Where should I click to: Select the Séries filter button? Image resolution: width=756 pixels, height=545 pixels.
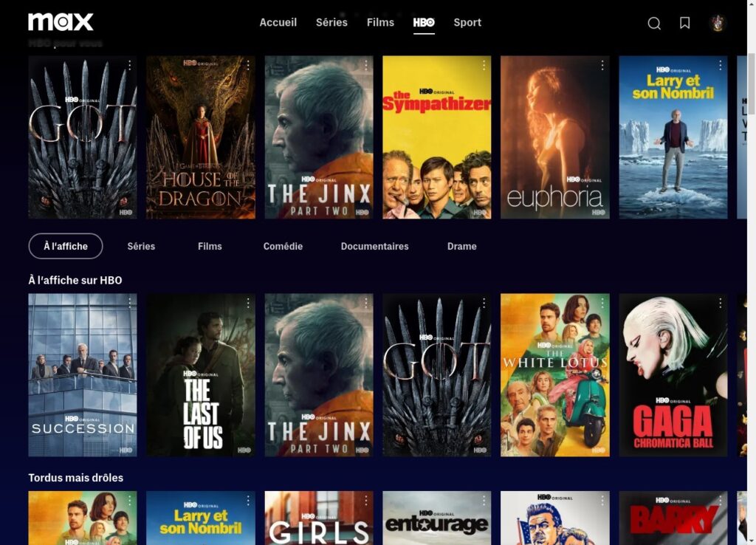(x=141, y=246)
